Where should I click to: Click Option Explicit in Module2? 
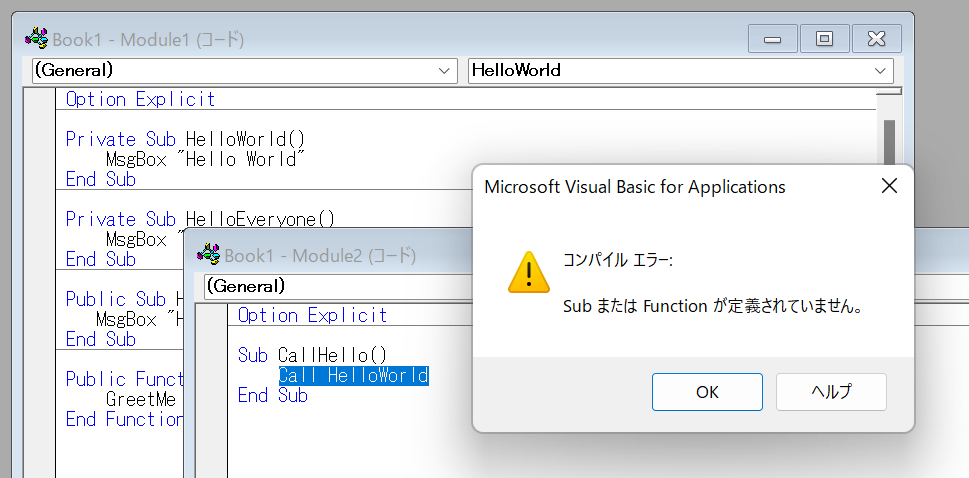pos(313,315)
